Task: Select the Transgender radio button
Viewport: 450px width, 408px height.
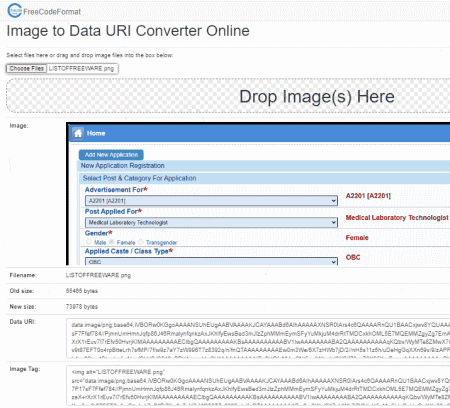Action: click(141, 242)
